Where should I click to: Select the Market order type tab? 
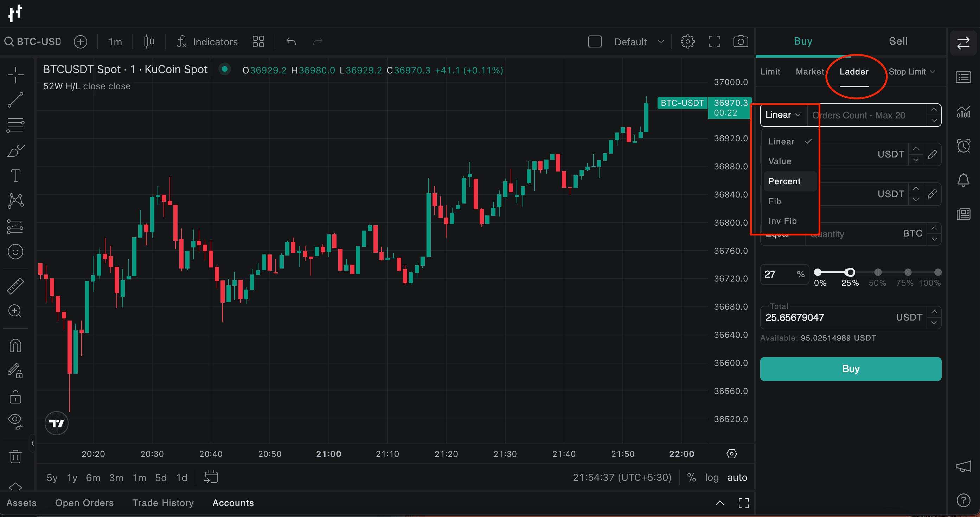809,72
